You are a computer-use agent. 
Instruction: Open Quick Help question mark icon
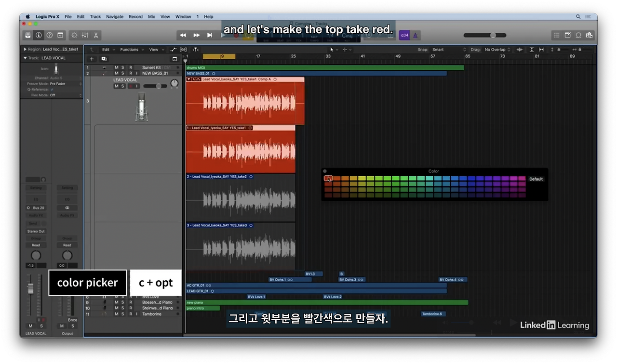coord(49,35)
